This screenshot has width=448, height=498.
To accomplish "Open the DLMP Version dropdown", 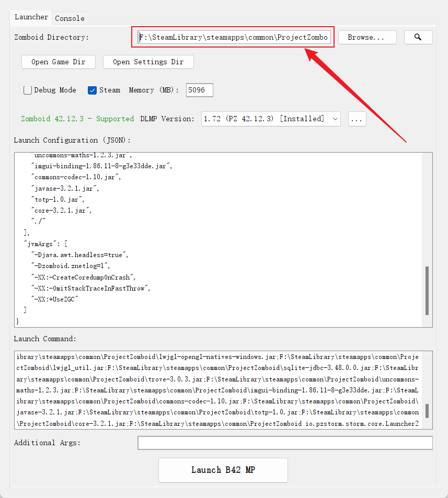I will (271, 119).
